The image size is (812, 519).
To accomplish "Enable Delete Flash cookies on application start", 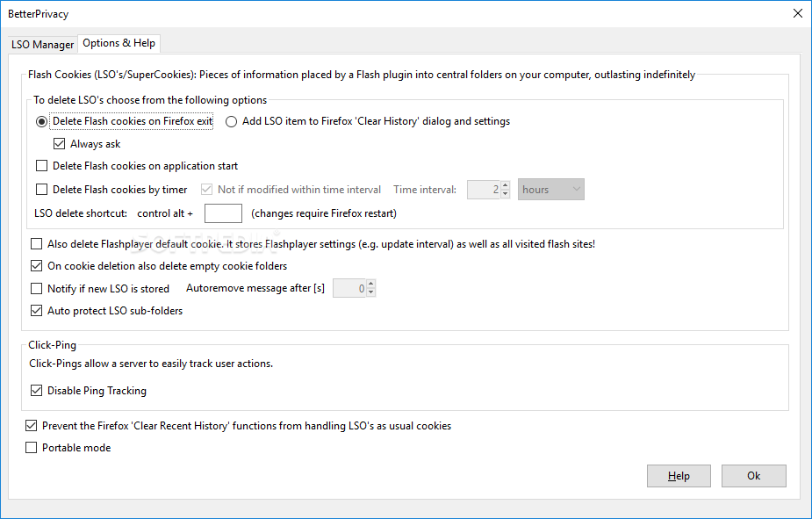I will [x=42, y=166].
